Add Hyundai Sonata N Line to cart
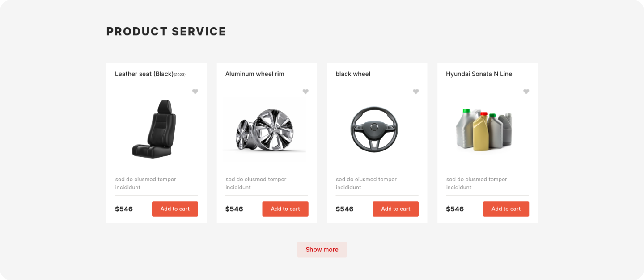The image size is (644, 280). coord(506,209)
